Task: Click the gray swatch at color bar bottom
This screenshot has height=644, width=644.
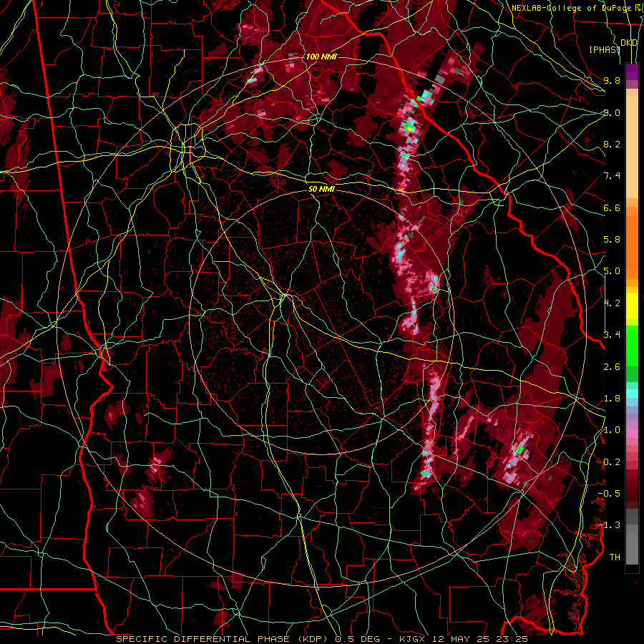Action: click(632, 549)
